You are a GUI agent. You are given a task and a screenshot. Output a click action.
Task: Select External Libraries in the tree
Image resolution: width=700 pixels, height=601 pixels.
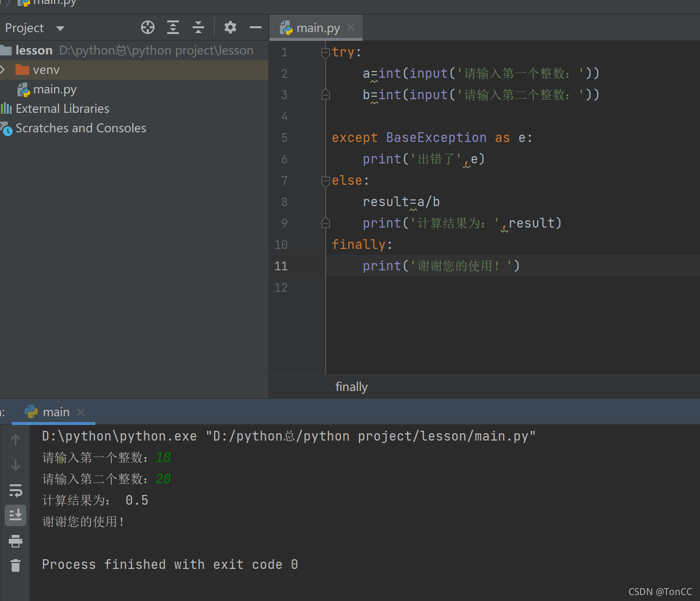coord(62,109)
